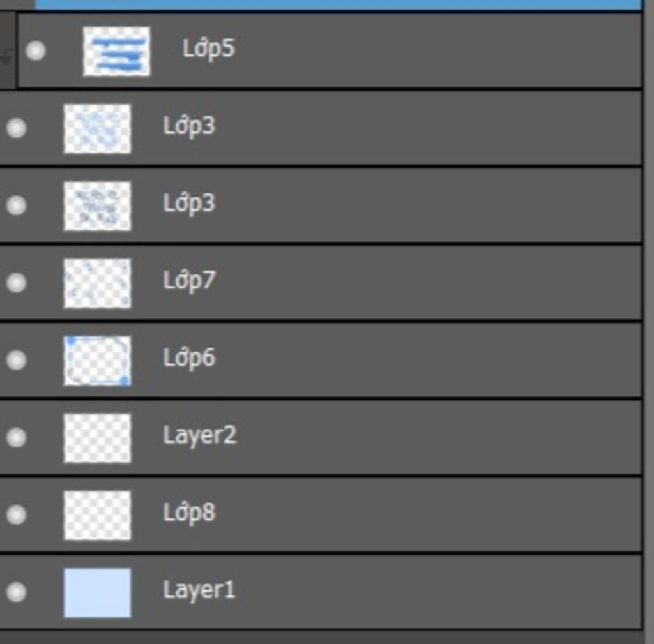The height and width of the screenshot is (644, 654).
Task: Click the empty Layer2 thumbnail
Action: tap(97, 438)
